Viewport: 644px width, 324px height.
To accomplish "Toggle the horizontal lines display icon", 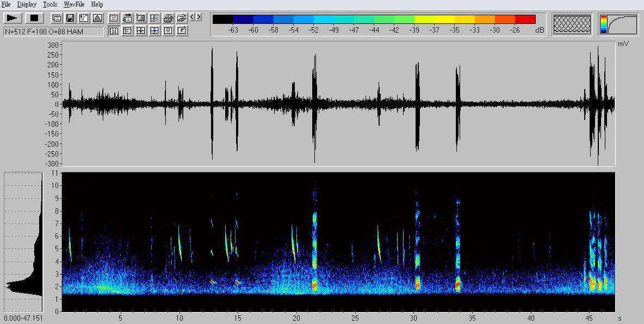I will (x=127, y=31).
